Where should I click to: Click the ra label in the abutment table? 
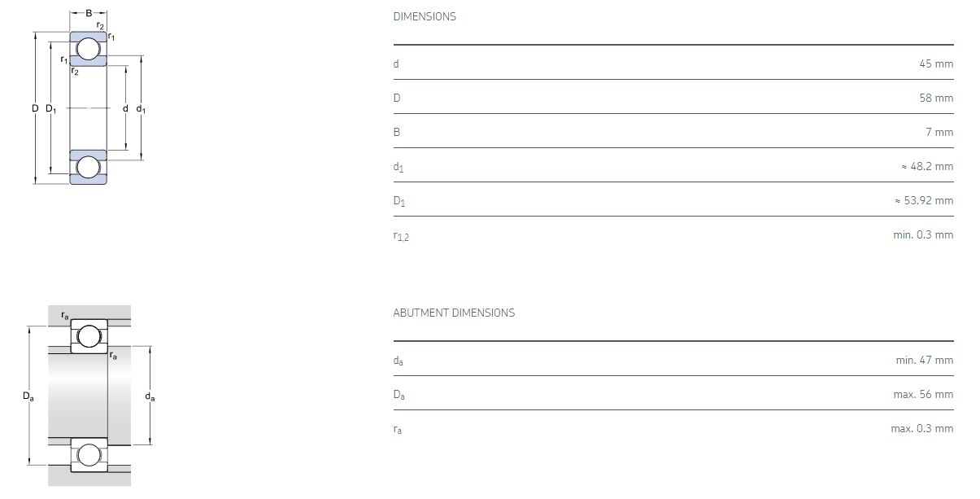[397, 429]
